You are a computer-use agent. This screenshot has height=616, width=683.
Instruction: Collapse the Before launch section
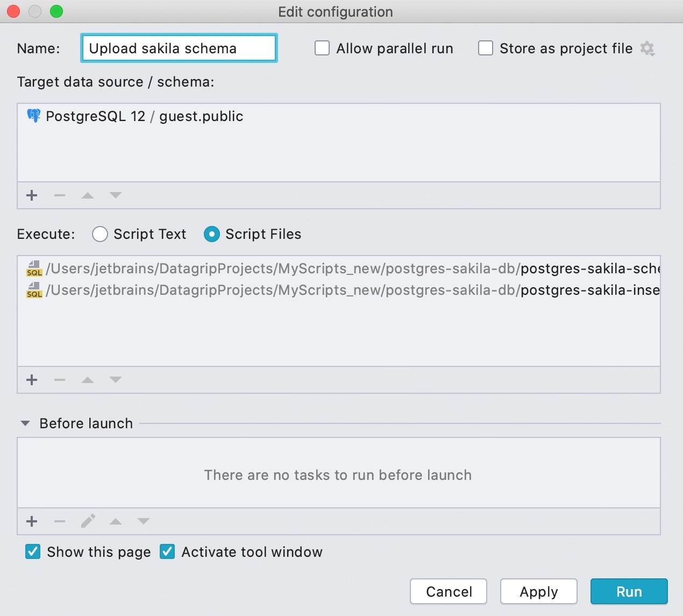[25, 423]
